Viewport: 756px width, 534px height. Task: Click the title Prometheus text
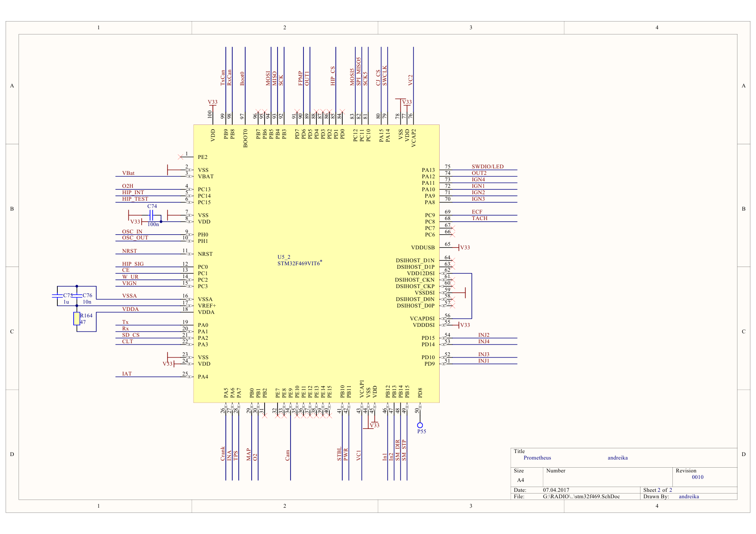[x=537, y=458]
